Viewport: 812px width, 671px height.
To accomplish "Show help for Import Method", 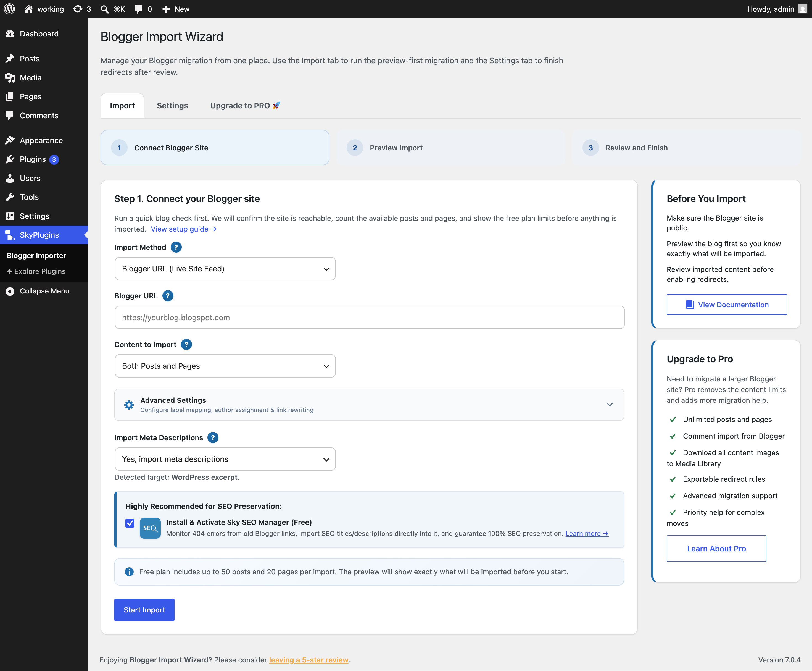I will [176, 247].
